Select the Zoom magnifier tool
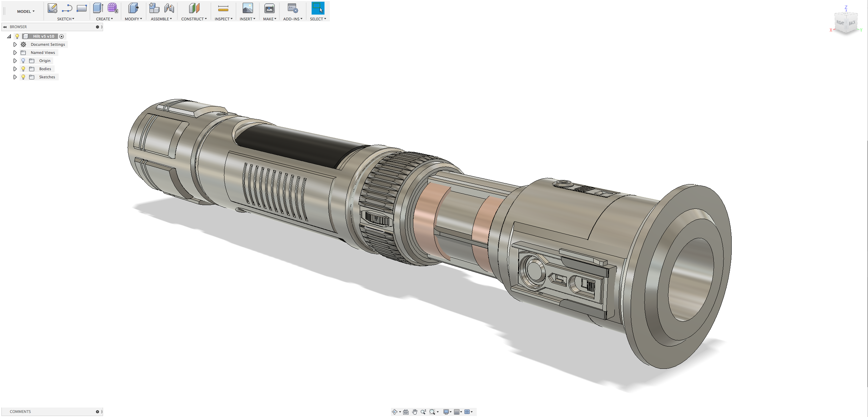The height and width of the screenshot is (417, 868). click(x=423, y=412)
